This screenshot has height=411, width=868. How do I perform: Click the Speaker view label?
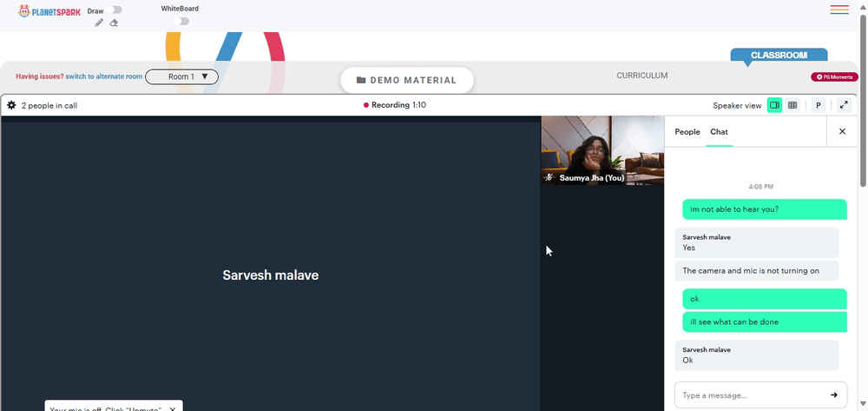pyautogui.click(x=737, y=105)
